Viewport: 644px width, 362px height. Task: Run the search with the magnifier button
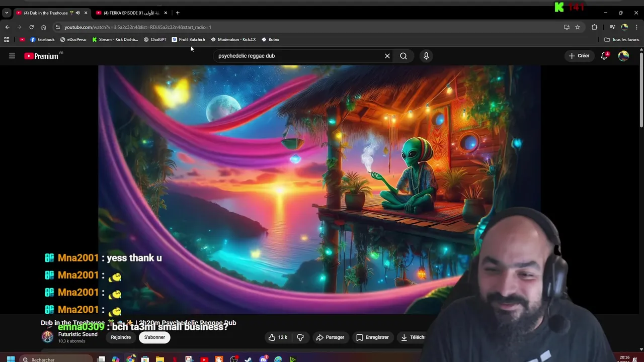point(404,56)
